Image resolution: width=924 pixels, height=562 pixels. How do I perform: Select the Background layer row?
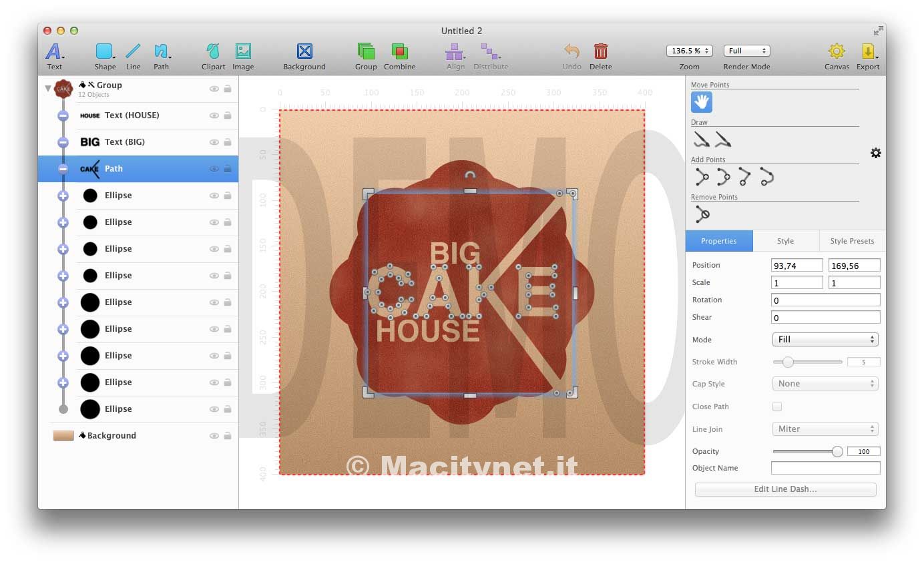(x=138, y=436)
